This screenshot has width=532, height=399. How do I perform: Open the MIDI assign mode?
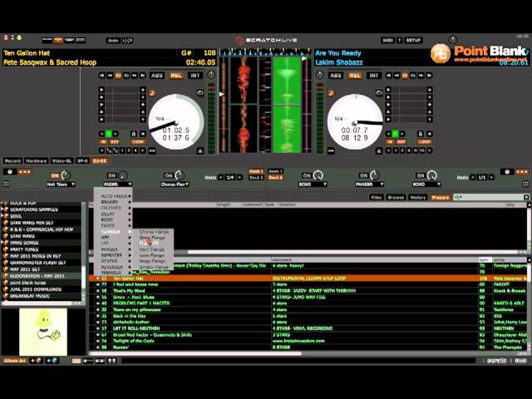[388, 40]
